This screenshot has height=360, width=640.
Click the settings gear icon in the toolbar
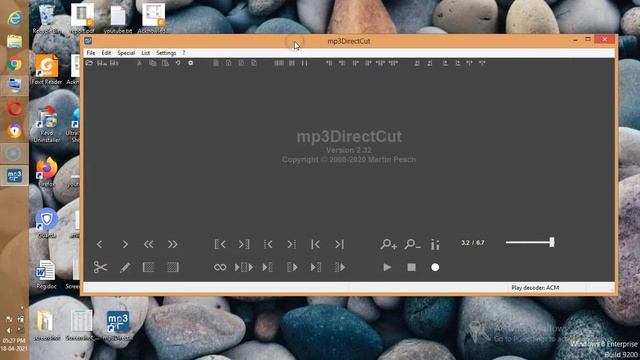pos(191,63)
